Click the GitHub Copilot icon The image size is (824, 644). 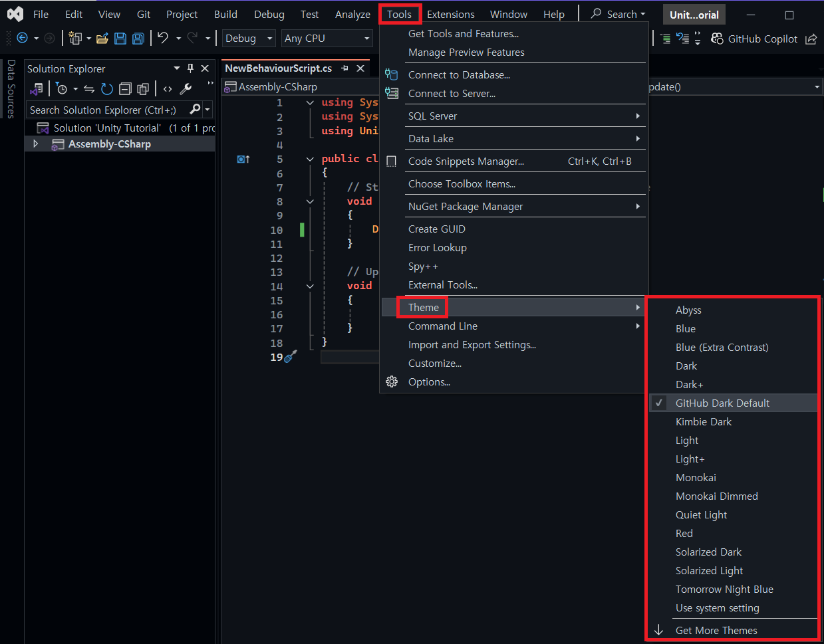click(717, 39)
